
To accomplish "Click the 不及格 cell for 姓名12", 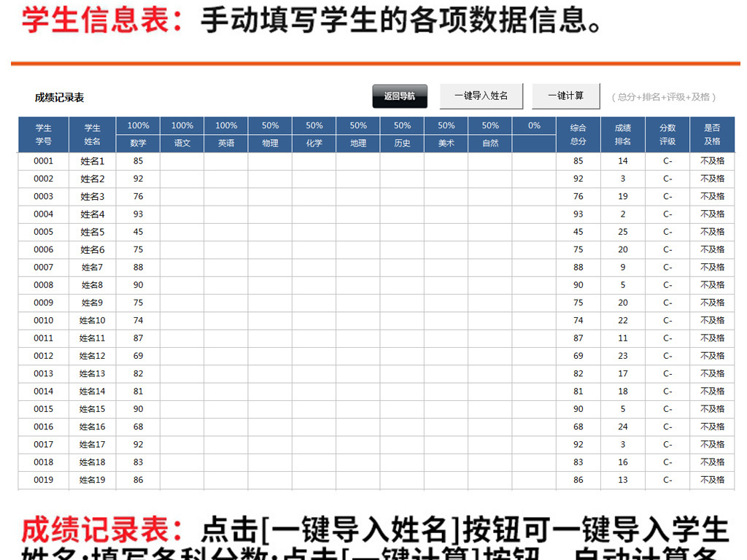I will (x=713, y=356).
